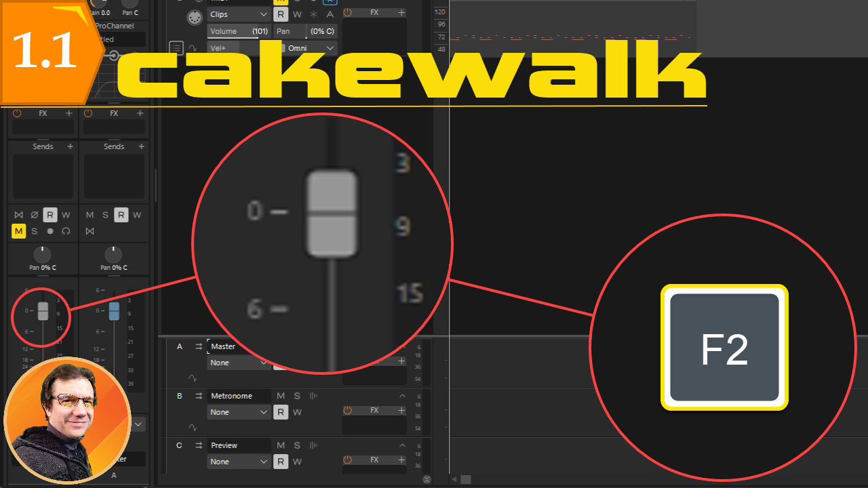The width and height of the screenshot is (868, 488).
Task: Click the A button in the Clips row
Action: (330, 14)
